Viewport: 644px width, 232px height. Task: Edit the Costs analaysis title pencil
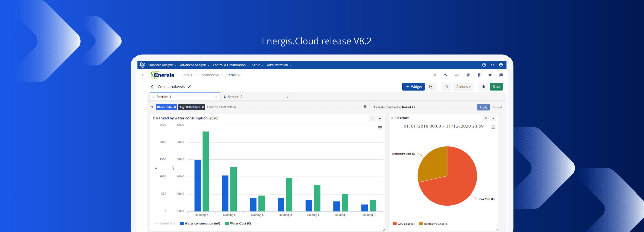[189, 87]
